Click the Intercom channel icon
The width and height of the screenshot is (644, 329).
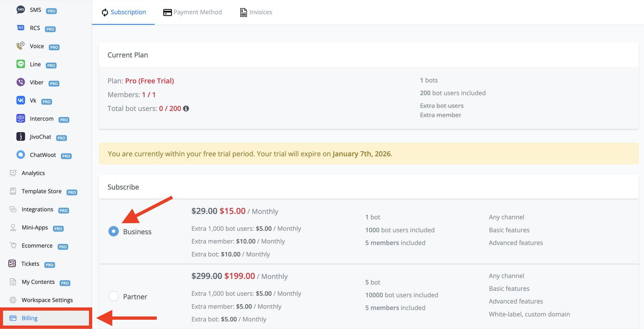tap(21, 118)
